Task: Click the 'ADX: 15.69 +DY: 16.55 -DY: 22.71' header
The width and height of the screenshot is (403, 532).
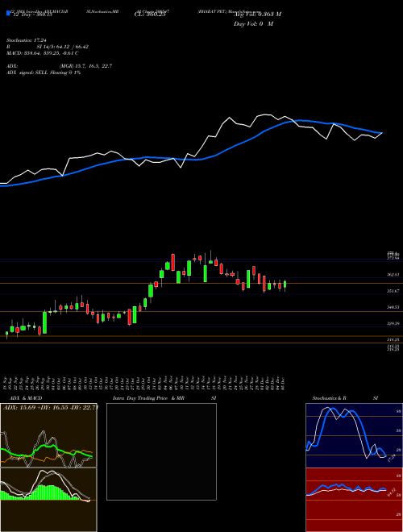Action: [50, 408]
